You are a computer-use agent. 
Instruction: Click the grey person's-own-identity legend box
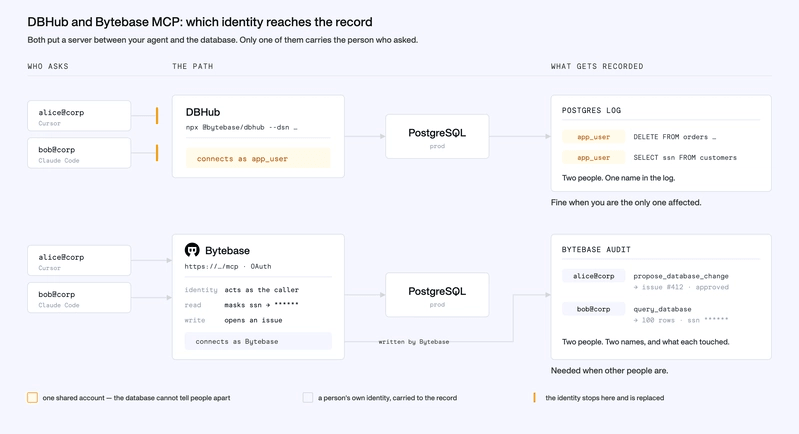pos(308,397)
